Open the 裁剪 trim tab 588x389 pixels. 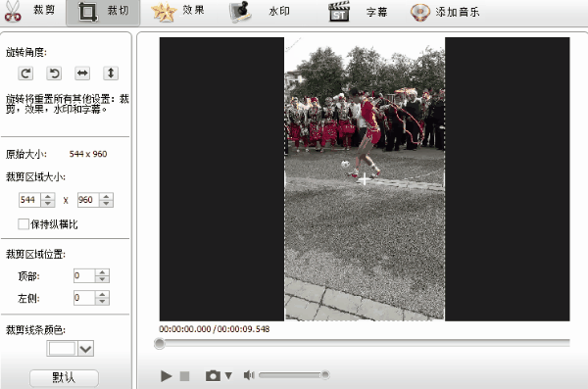point(30,11)
